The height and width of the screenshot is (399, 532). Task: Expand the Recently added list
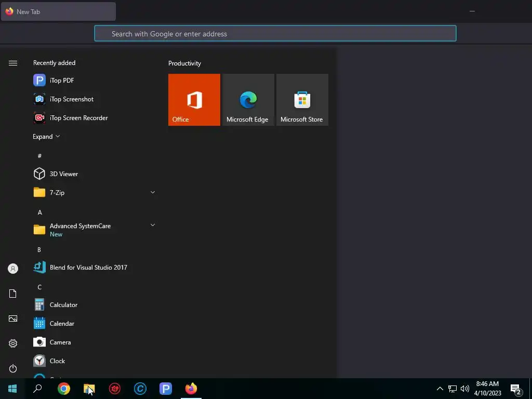(x=46, y=137)
